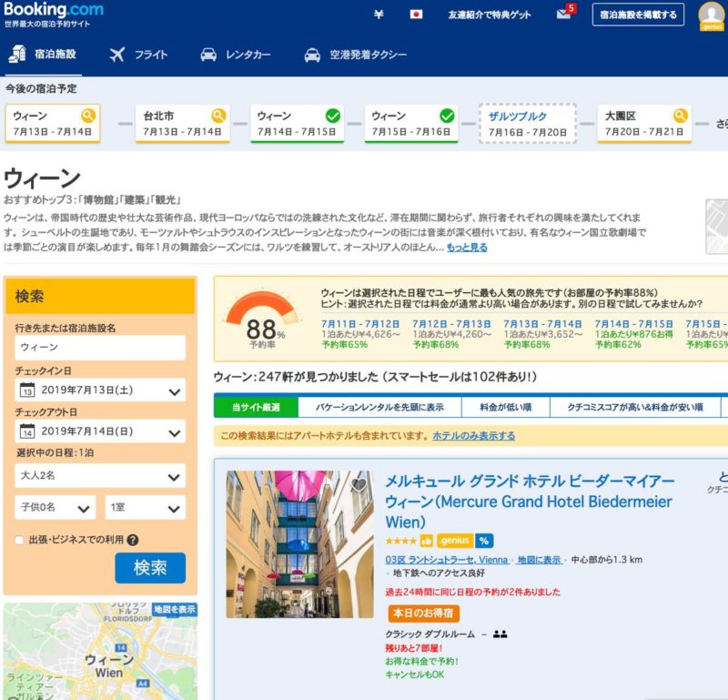Click the search icon on ウィーン 7月13日 card
Viewport: 728px width, 700px height.
(x=88, y=116)
